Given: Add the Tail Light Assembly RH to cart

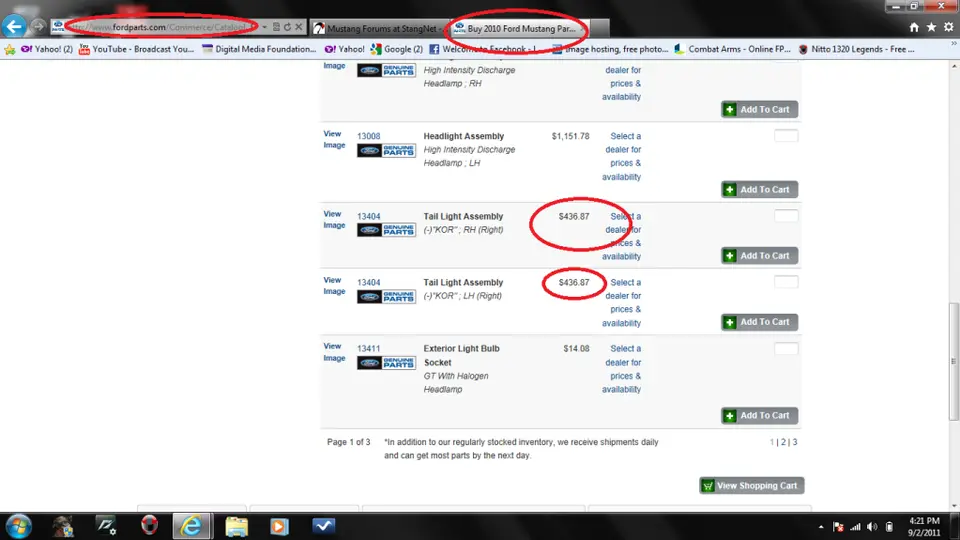Looking at the screenshot, I should pos(759,256).
